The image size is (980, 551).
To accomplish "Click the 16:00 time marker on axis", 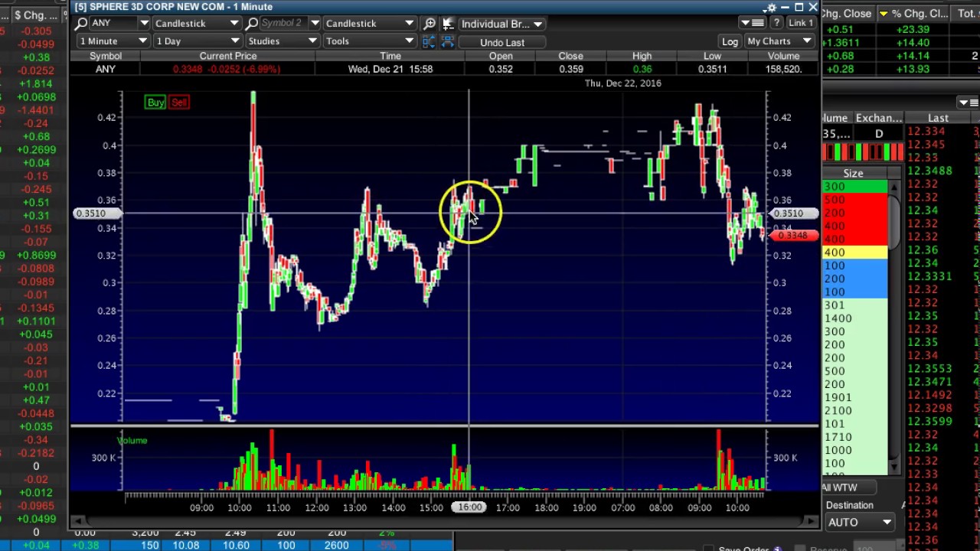I will point(470,507).
